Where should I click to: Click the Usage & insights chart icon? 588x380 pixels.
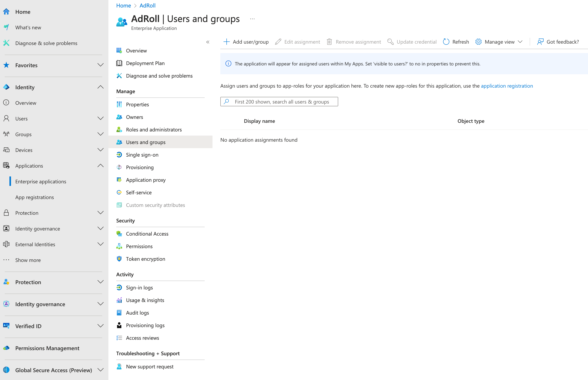pyautogui.click(x=119, y=300)
